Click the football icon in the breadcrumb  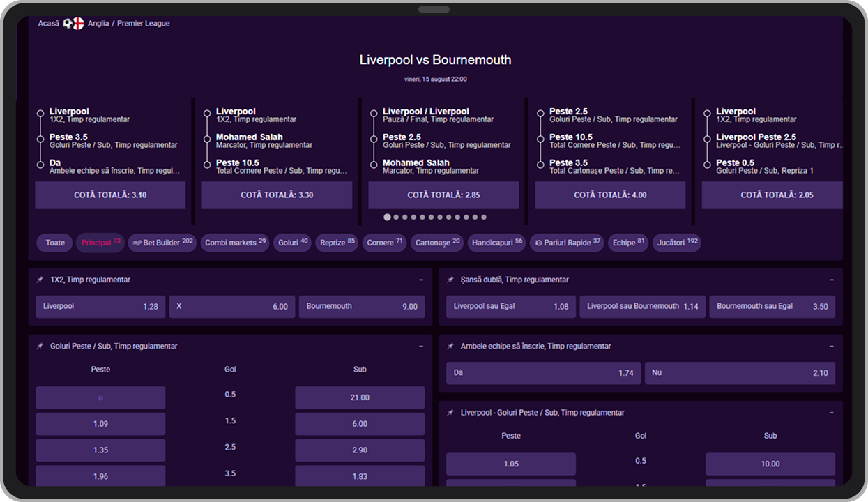[x=68, y=23]
